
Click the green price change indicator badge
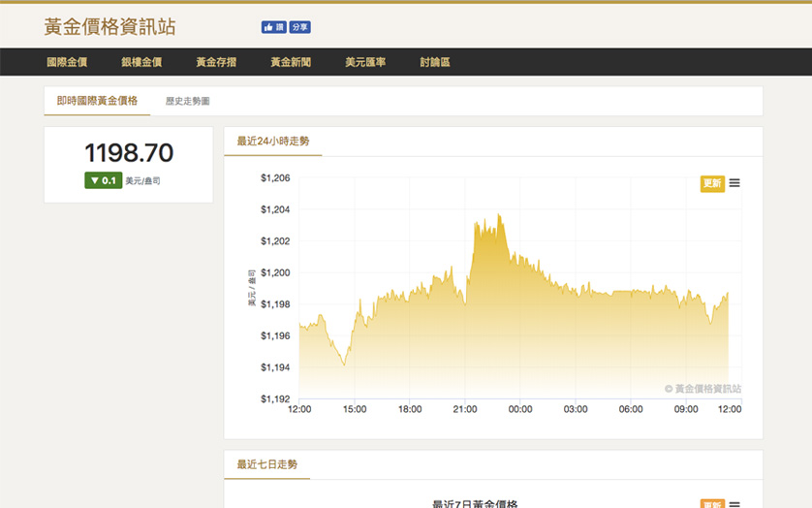pos(103,180)
